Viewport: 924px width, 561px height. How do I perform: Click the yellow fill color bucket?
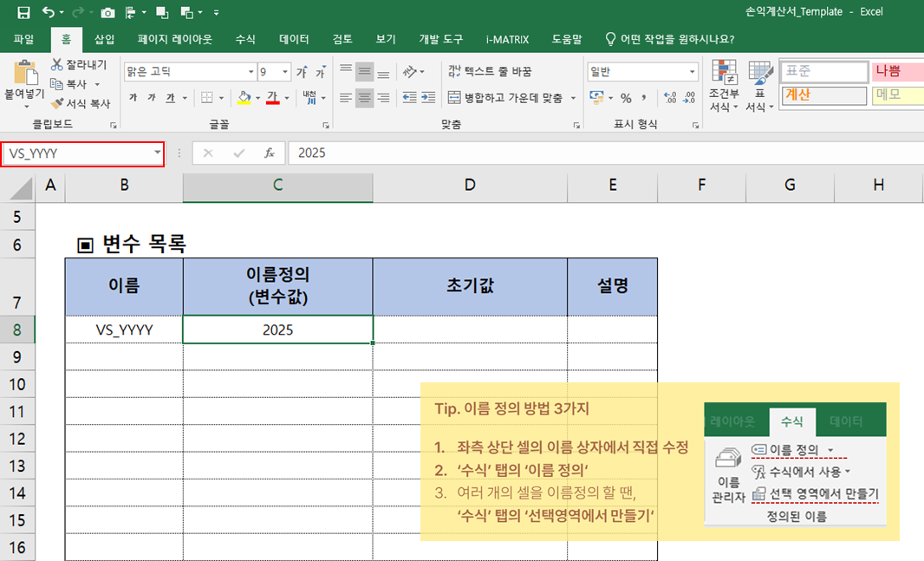pyautogui.click(x=244, y=97)
